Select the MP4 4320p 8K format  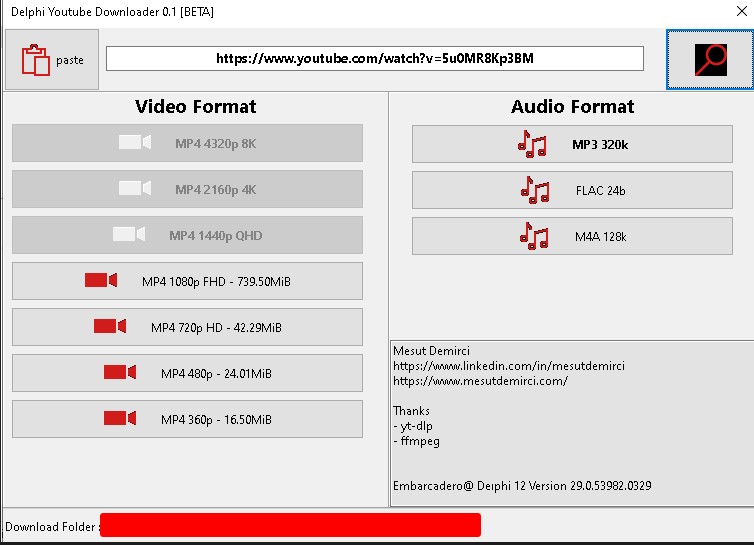tap(187, 143)
